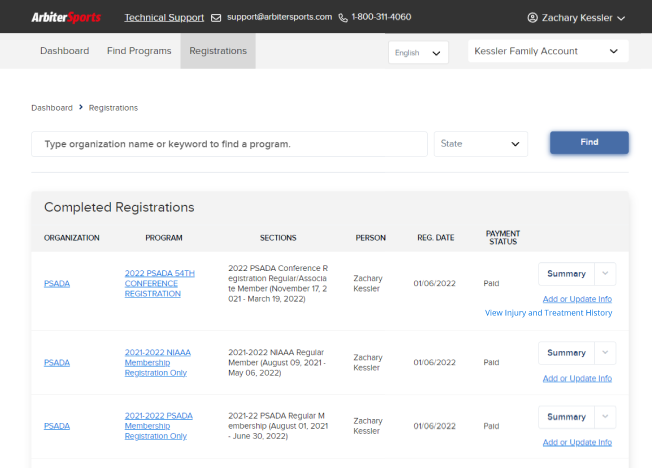652x468 pixels.
Task: Click the email envelope icon
Action: pyautogui.click(x=216, y=18)
